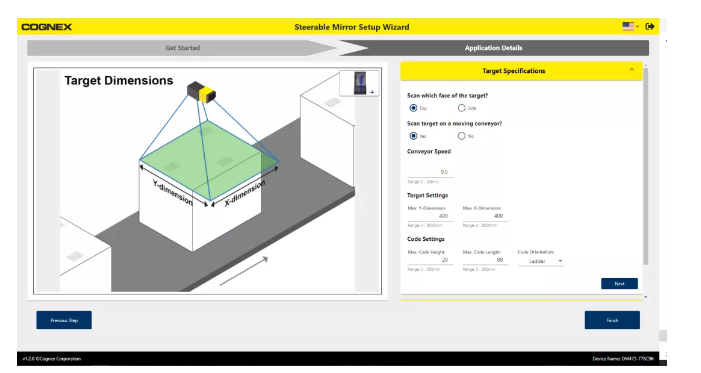Select Top face radio button

point(413,108)
